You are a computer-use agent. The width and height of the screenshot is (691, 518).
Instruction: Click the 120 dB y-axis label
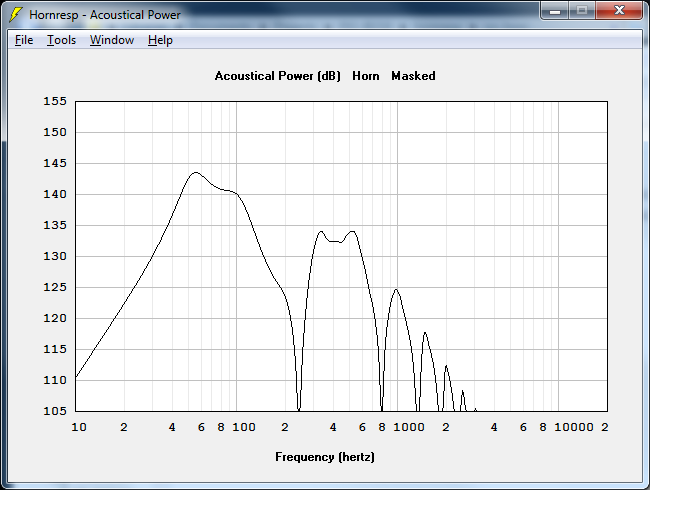coord(55,318)
